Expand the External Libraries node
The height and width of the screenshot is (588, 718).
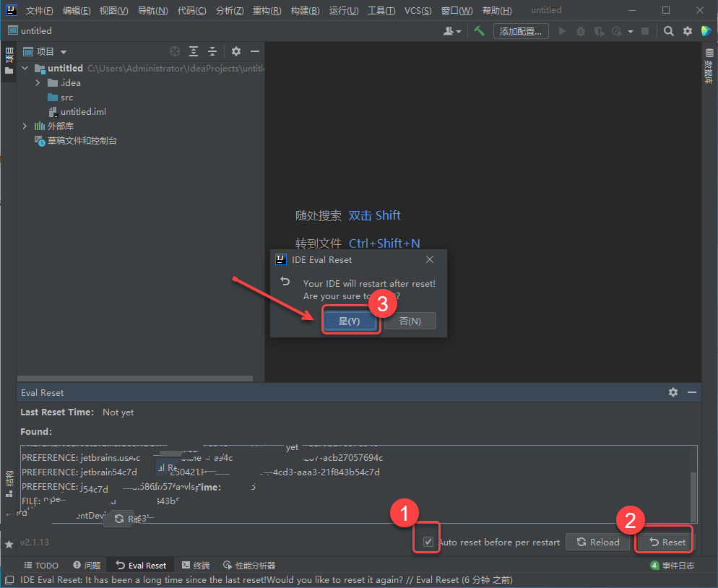pos(25,126)
